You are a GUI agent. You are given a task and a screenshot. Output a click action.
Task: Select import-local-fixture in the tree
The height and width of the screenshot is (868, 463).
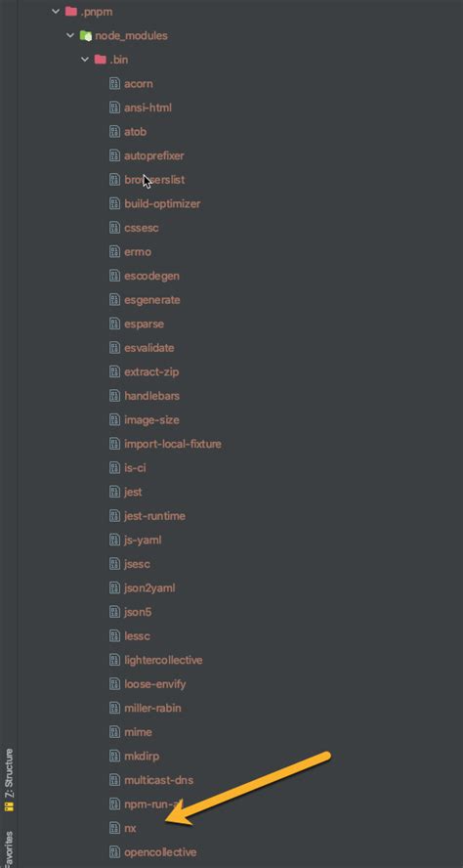coord(173,444)
